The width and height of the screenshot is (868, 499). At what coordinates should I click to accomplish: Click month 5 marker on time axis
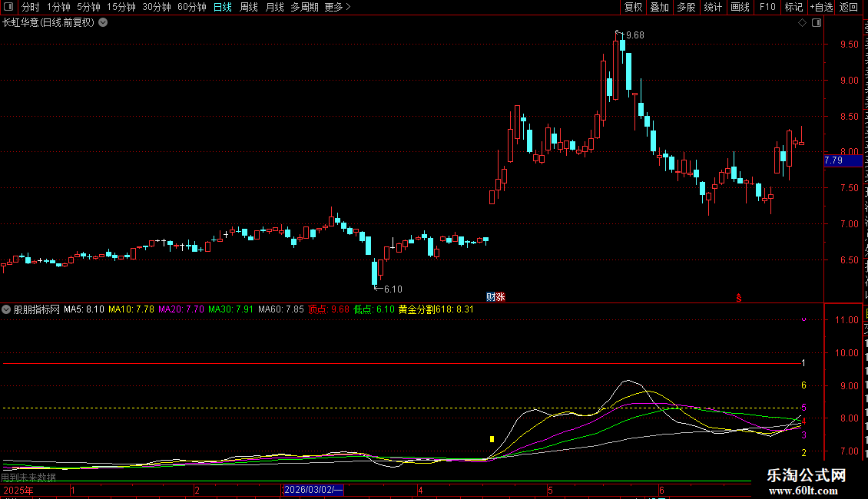click(550, 490)
